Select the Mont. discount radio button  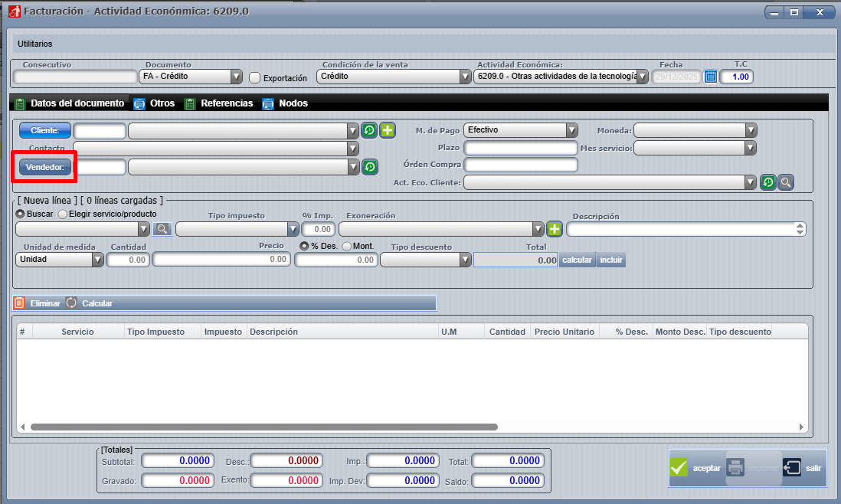(x=345, y=247)
